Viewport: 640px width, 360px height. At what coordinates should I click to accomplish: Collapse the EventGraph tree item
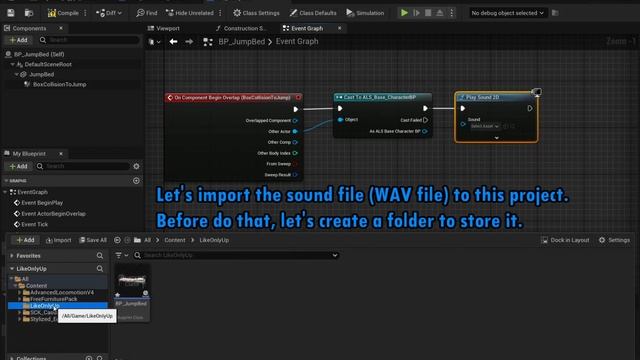click(5, 192)
